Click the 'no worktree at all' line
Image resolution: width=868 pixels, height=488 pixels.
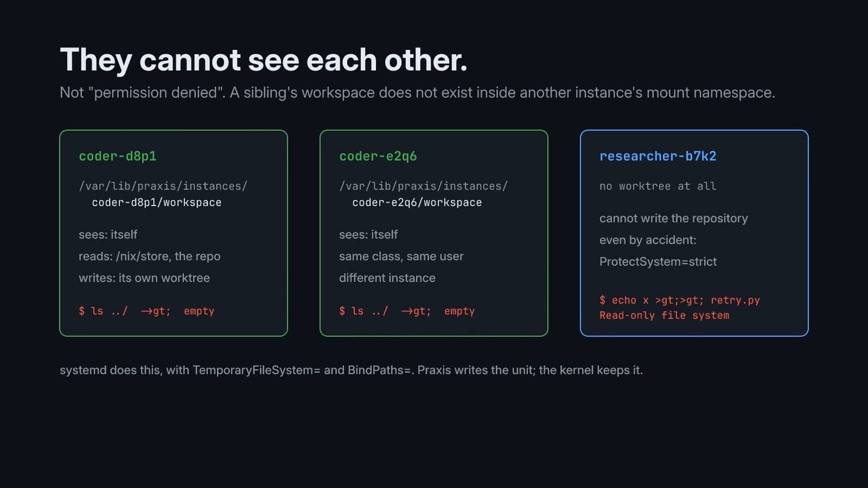[x=658, y=186]
